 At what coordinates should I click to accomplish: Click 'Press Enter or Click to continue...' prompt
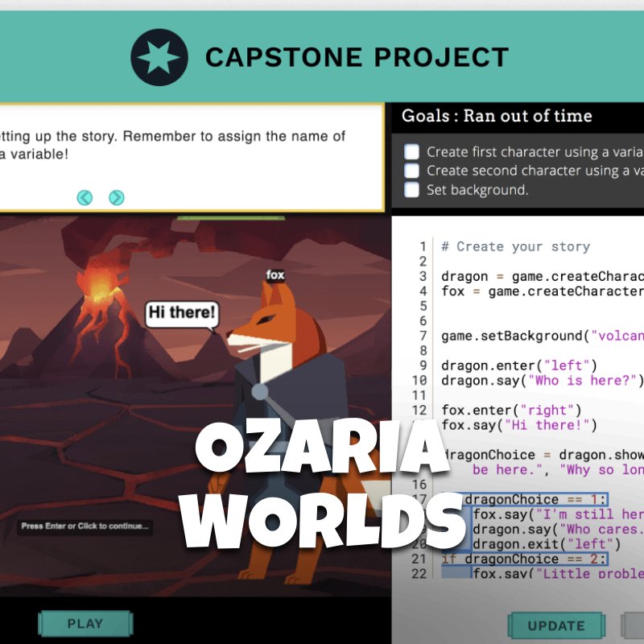pyautogui.click(x=85, y=526)
